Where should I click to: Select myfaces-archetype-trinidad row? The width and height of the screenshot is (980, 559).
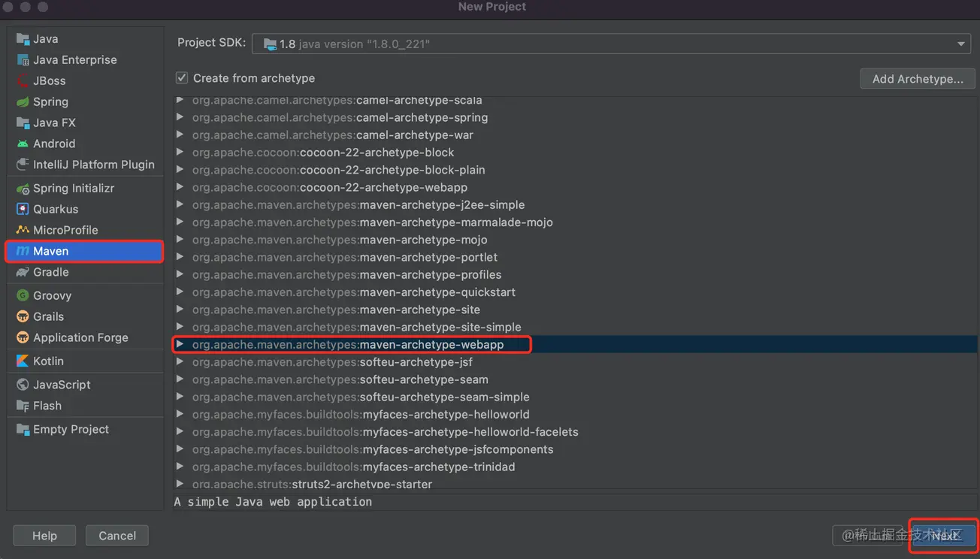pyautogui.click(x=576, y=467)
